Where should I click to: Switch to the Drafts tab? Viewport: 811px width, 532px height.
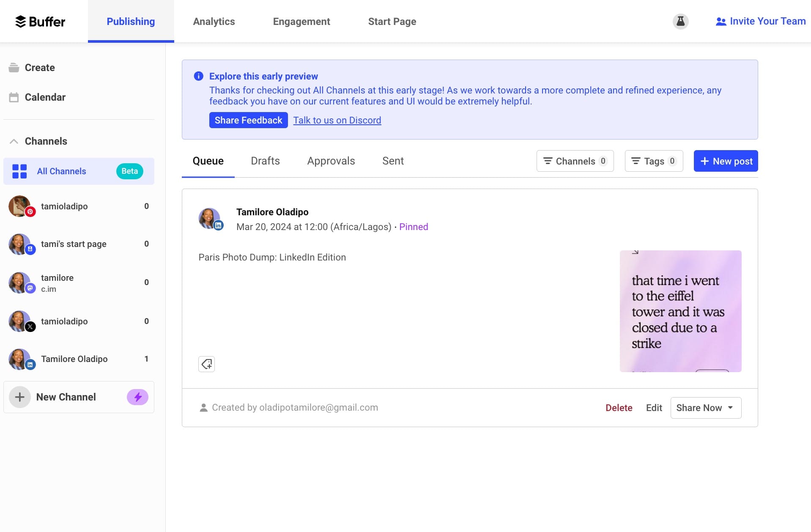coord(265,161)
